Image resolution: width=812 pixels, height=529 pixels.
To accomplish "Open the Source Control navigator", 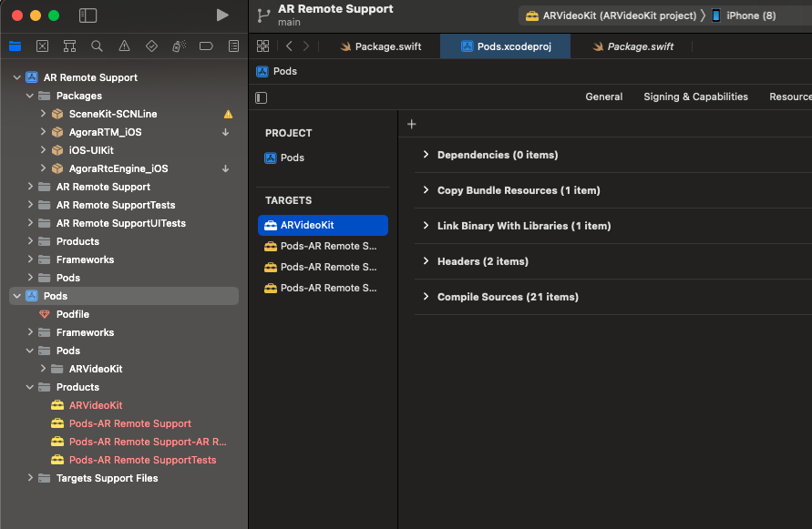I will (x=43, y=46).
